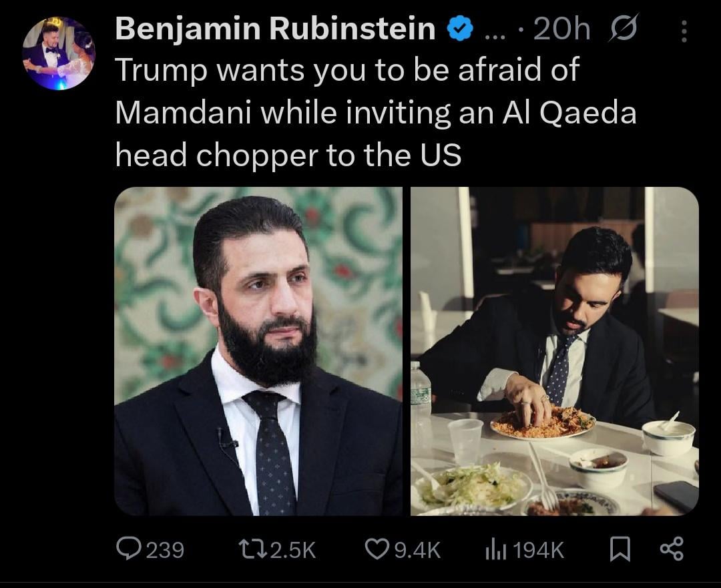Open the Benjamin Rubinstein display name link
This screenshot has height=588, width=721.
pyautogui.click(x=274, y=29)
